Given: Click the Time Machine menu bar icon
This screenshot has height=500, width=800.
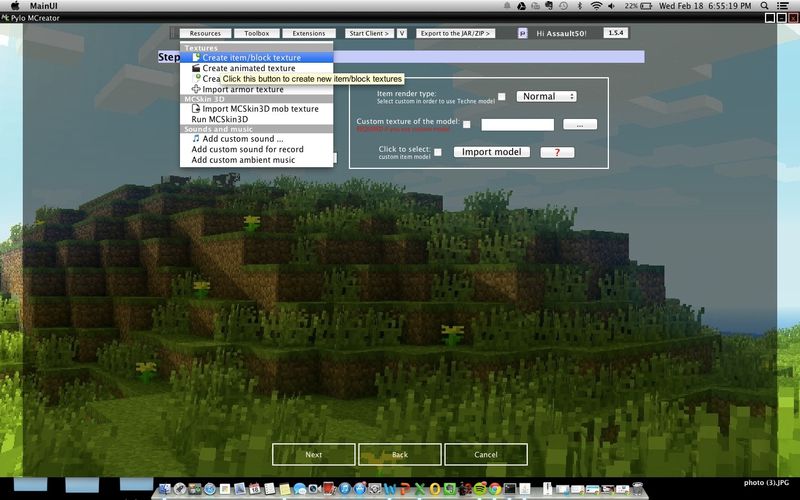Looking at the screenshot, I should [x=563, y=6].
